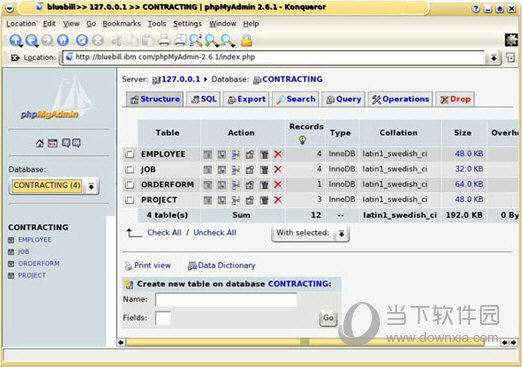The image size is (523, 367).
Task: Click the phpMyAdmin home icon in sidebar
Action: pos(40,143)
